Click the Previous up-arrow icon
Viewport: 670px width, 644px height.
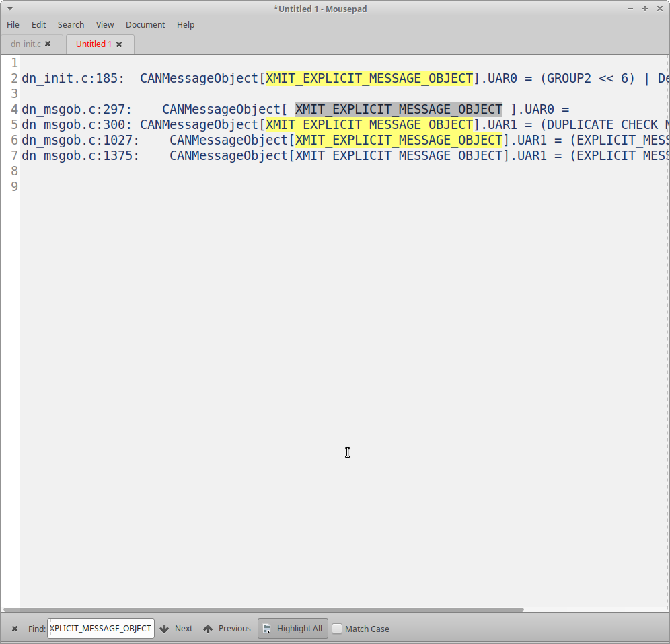click(x=208, y=629)
